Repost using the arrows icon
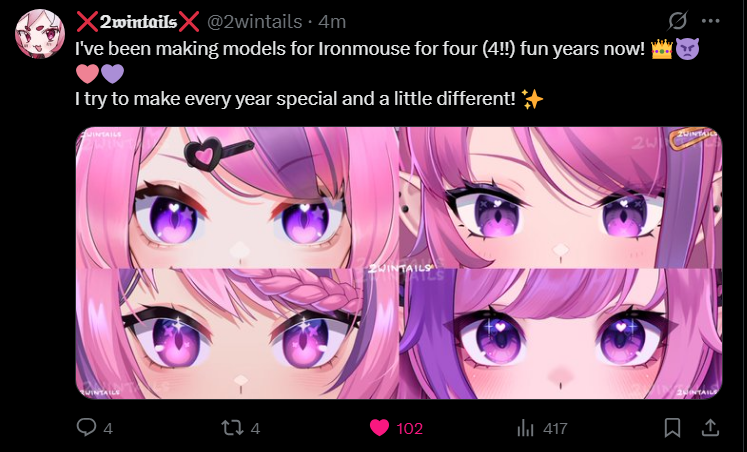The width and height of the screenshot is (747, 452). [x=232, y=428]
